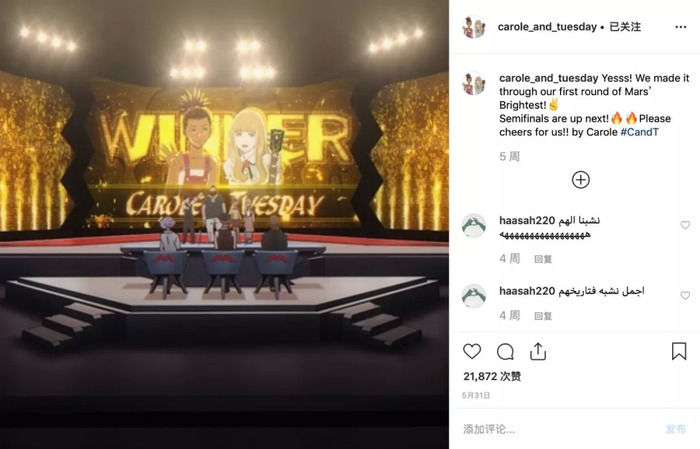Share the post using the upload arrow icon

538,351
